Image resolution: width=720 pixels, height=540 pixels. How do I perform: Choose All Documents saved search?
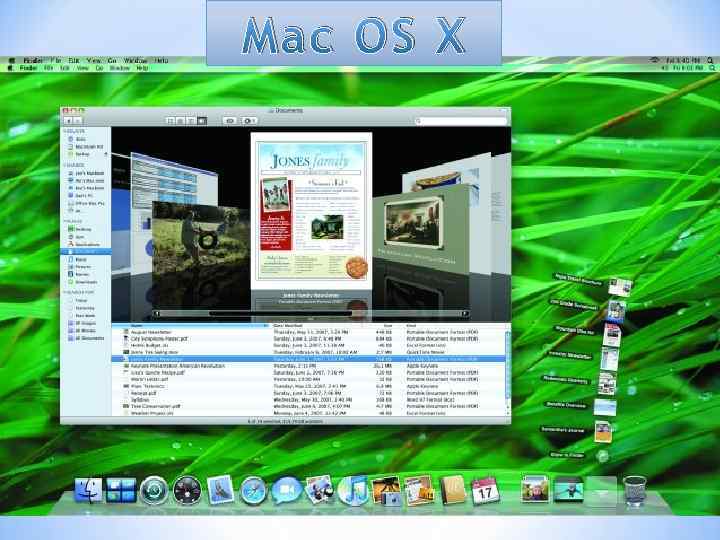(x=86, y=338)
